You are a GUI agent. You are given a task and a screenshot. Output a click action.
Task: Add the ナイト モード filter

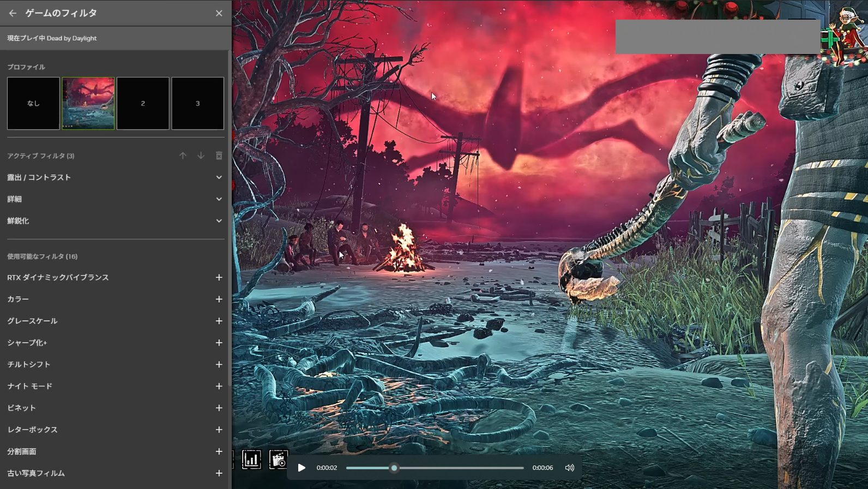(219, 386)
